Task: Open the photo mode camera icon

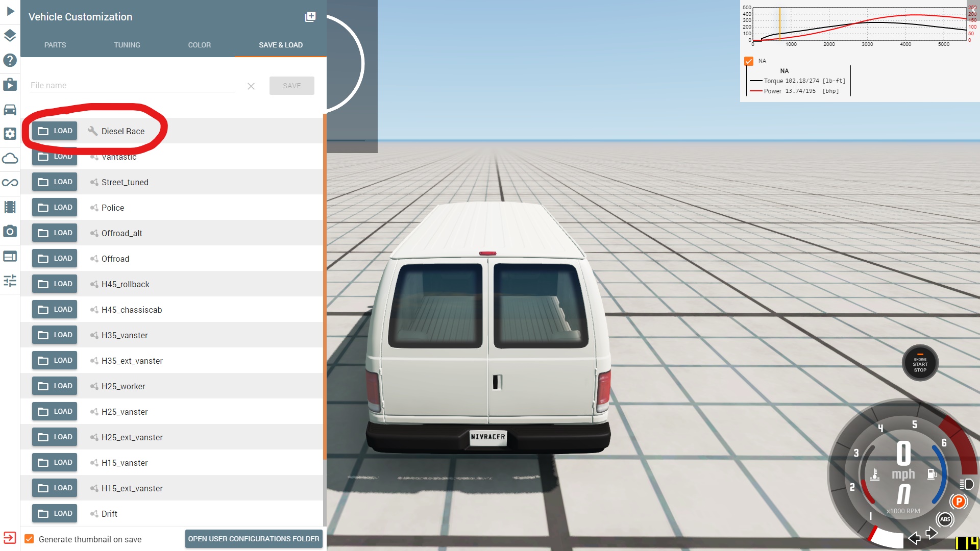Action: 10,232
